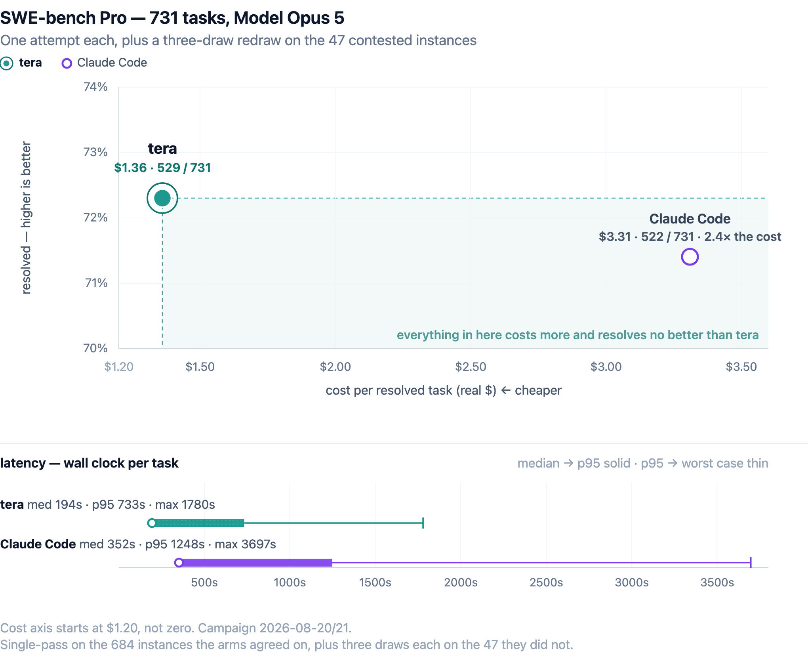Select the tera data point on the scatter plot
Image resolution: width=808 pixels, height=672 pixels.
coord(162,198)
